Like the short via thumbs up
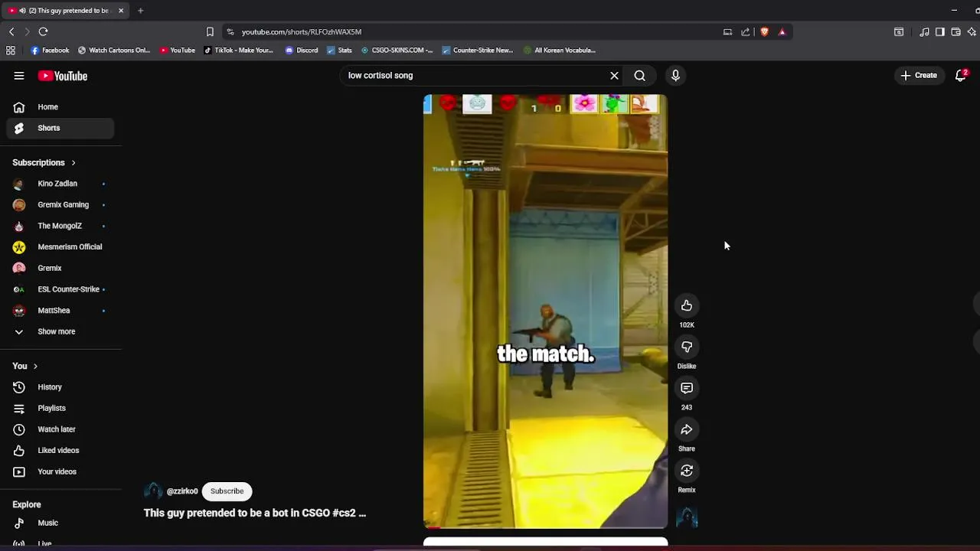Viewport: 980px width, 551px height. [687, 306]
